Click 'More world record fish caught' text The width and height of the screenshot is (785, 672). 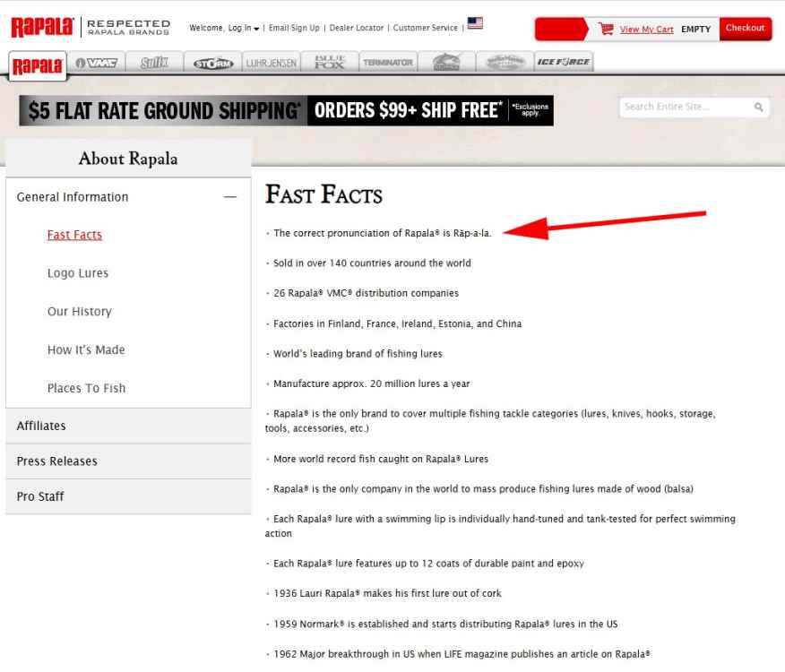[381, 459]
